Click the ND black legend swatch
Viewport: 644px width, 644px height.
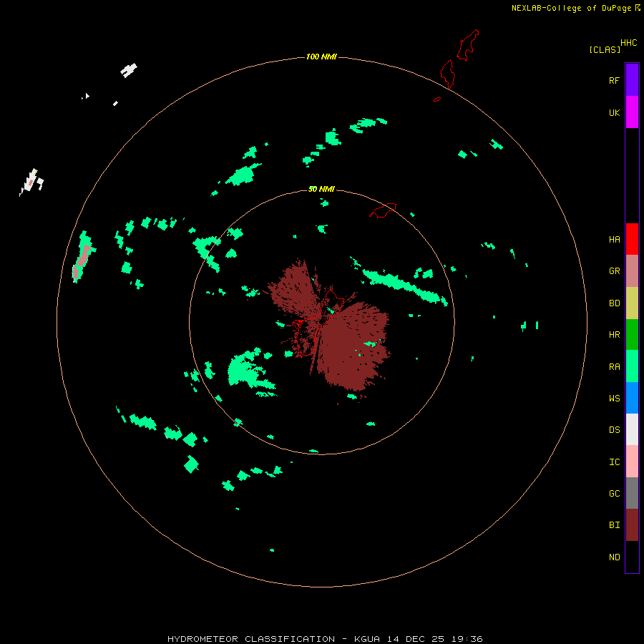point(632,557)
